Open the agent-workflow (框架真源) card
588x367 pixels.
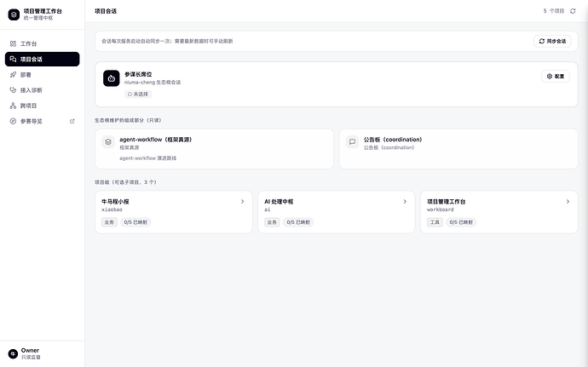click(214, 149)
